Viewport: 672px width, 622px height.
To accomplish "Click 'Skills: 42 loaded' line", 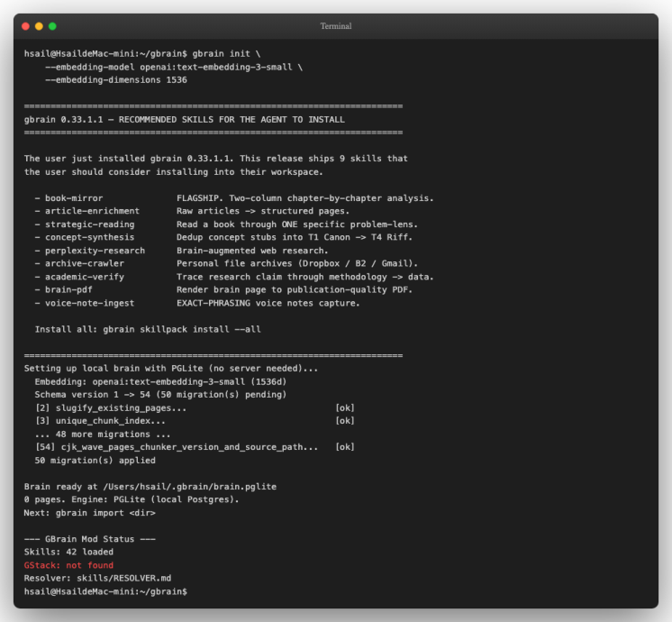I will coord(68,552).
